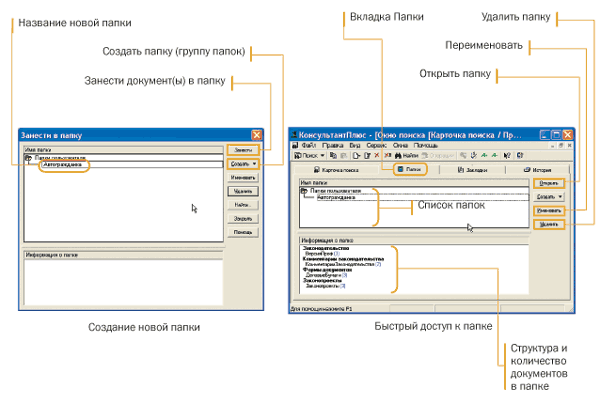Image resolution: width=600 pixels, height=404 pixels.
Task: Click the new-document toolbar icon
Action: click(x=357, y=155)
